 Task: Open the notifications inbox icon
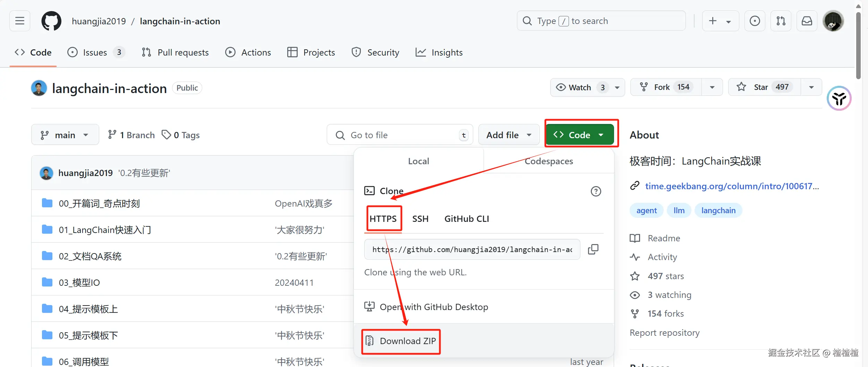(x=807, y=21)
